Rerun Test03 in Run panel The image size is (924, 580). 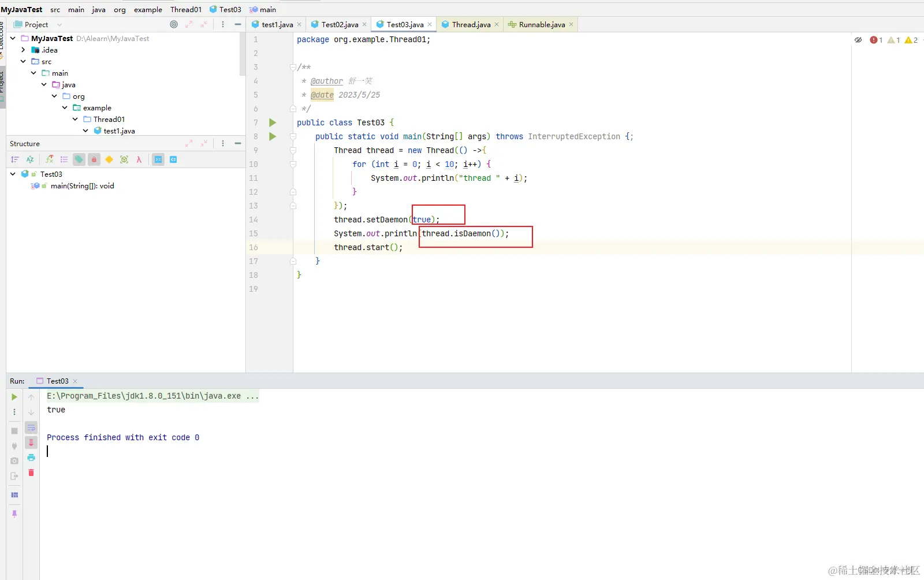pyautogui.click(x=14, y=397)
